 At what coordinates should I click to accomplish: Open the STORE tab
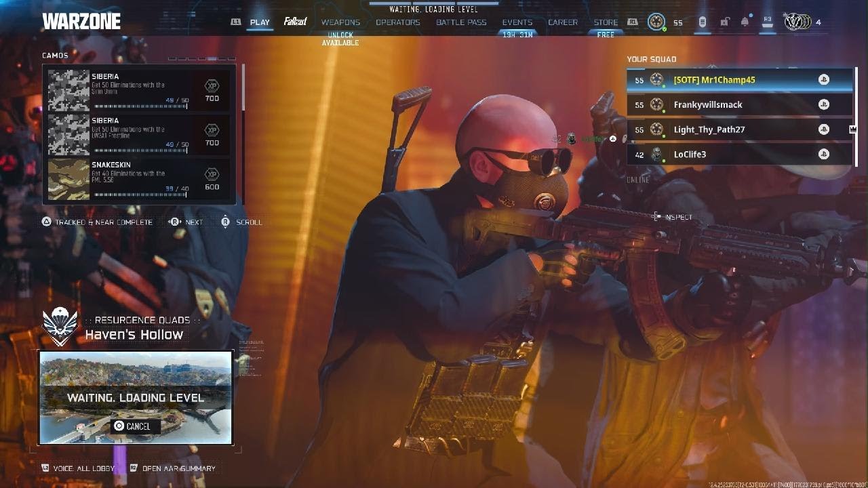coord(606,22)
